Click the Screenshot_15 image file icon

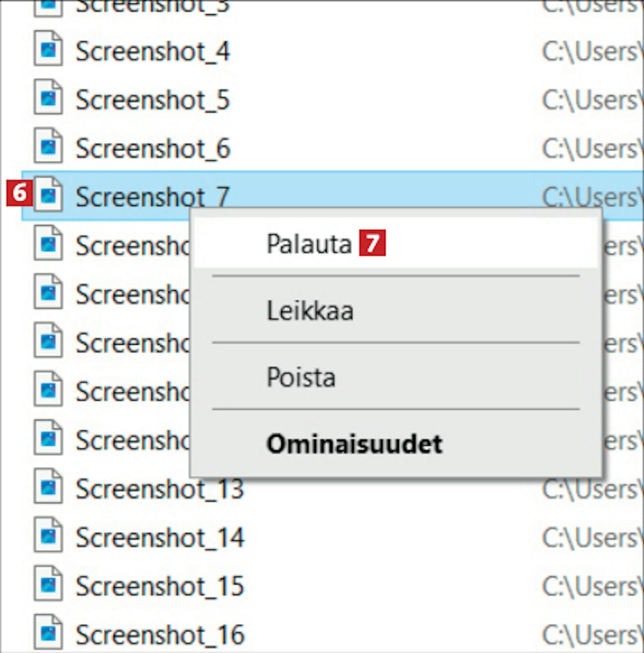(49, 583)
